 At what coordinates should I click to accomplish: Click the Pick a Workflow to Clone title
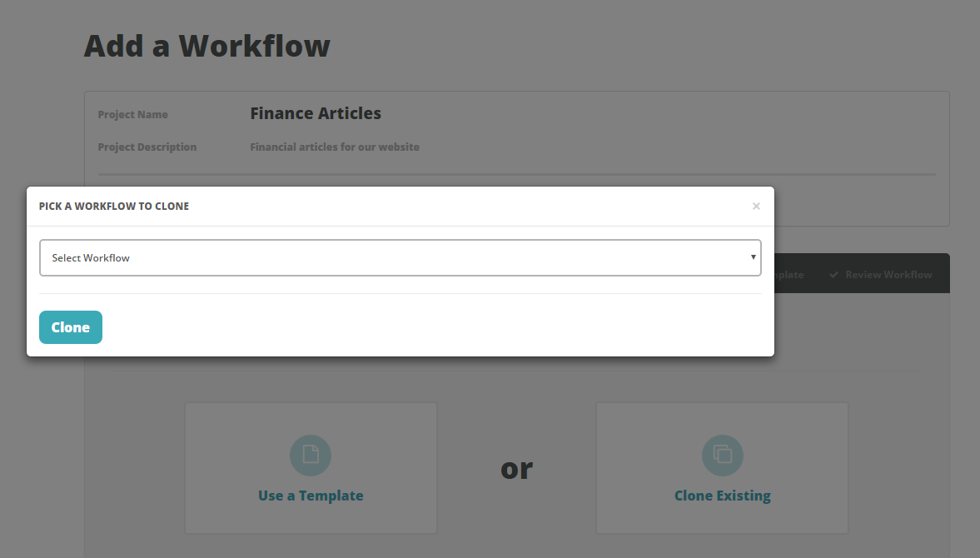pyautogui.click(x=114, y=207)
